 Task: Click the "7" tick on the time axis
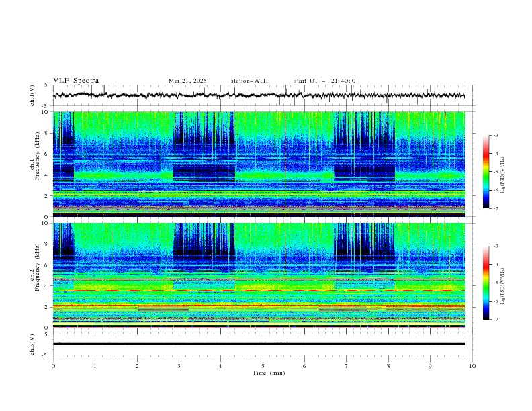(347, 366)
